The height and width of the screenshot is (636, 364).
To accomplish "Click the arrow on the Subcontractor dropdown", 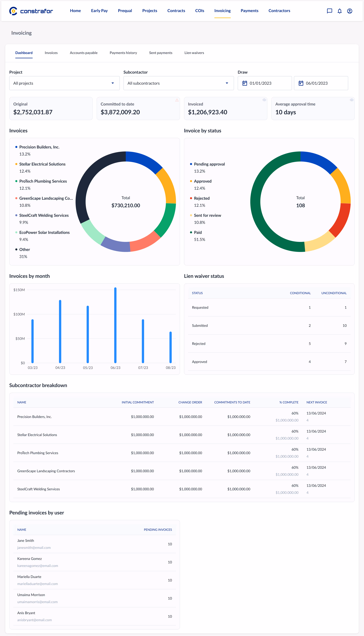I will pos(227,83).
